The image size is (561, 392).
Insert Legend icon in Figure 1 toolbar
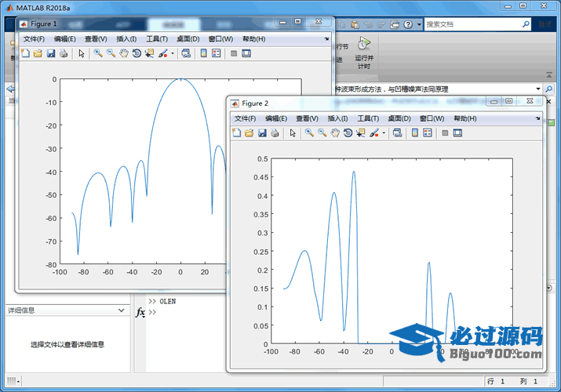tap(217, 53)
